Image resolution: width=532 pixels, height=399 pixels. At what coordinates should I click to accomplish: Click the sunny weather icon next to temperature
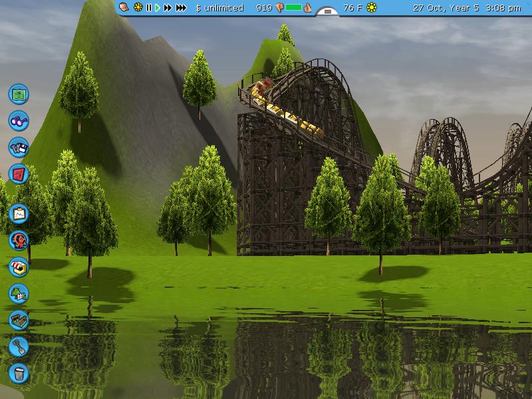click(x=372, y=7)
